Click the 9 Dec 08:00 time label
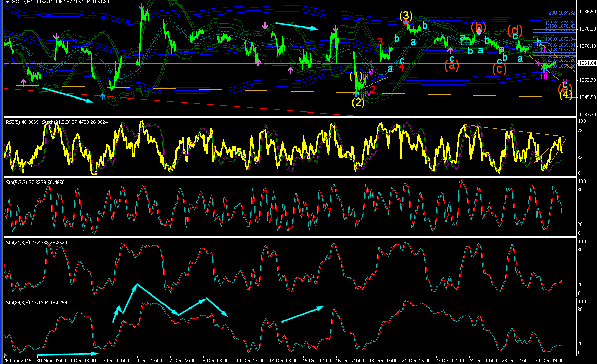Image resolution: width=597 pixels, height=364 pixels. click(x=215, y=360)
